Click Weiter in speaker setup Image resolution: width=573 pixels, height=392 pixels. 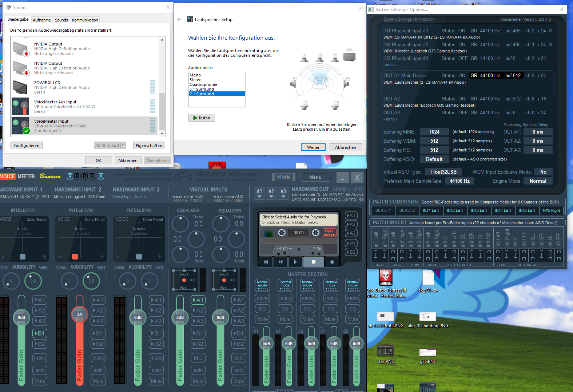point(313,147)
